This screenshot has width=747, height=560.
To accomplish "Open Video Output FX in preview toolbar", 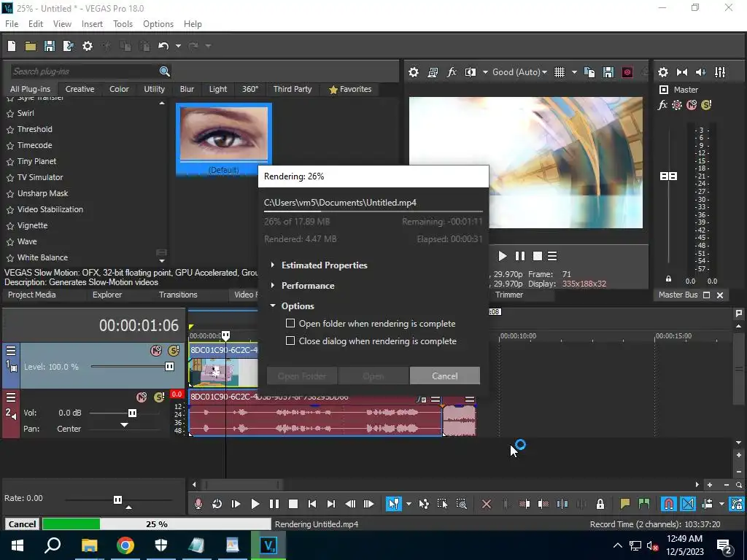I will coord(452,72).
